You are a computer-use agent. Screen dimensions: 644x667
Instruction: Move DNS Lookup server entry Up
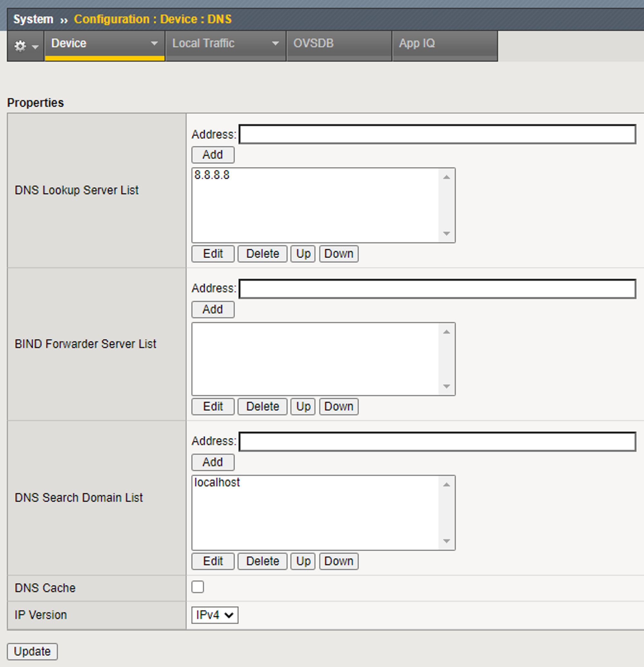coord(303,254)
